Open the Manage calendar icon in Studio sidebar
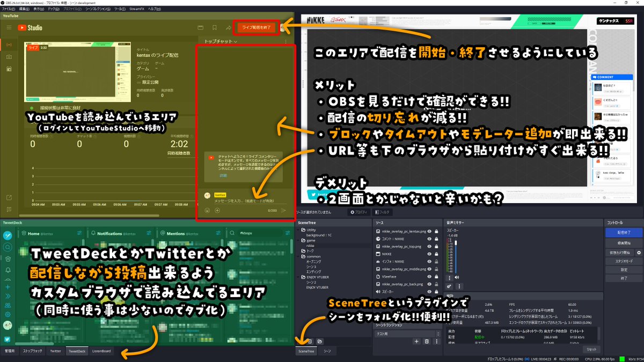The image size is (644, 362). (9, 69)
